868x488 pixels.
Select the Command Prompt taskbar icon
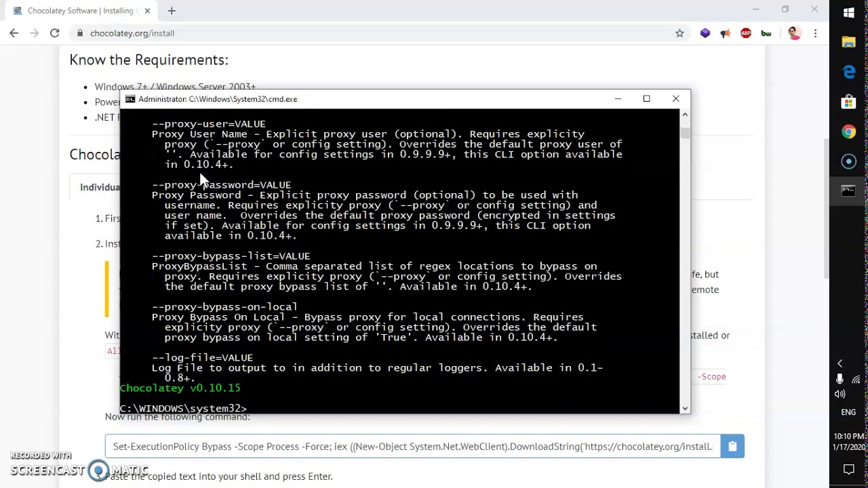(x=848, y=191)
